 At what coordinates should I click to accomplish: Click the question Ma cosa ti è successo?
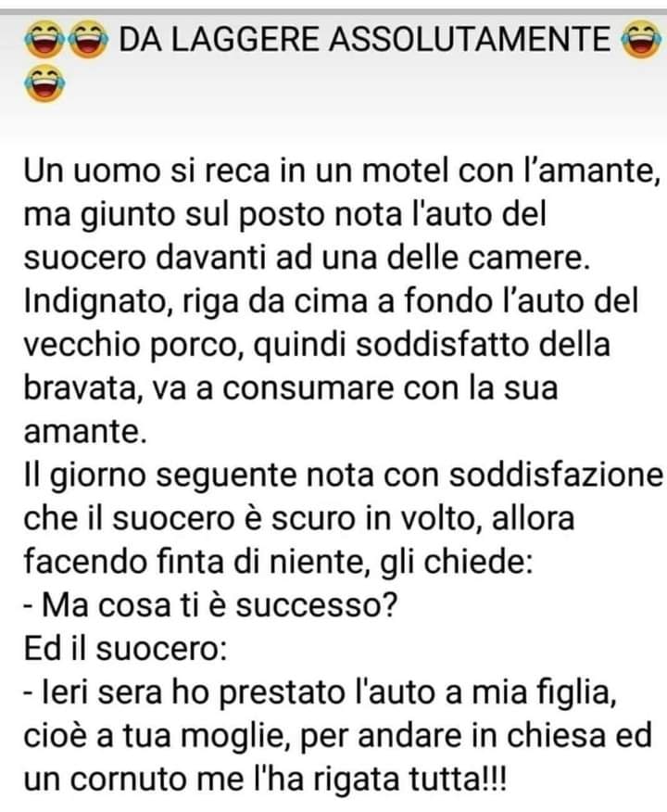click(210, 605)
